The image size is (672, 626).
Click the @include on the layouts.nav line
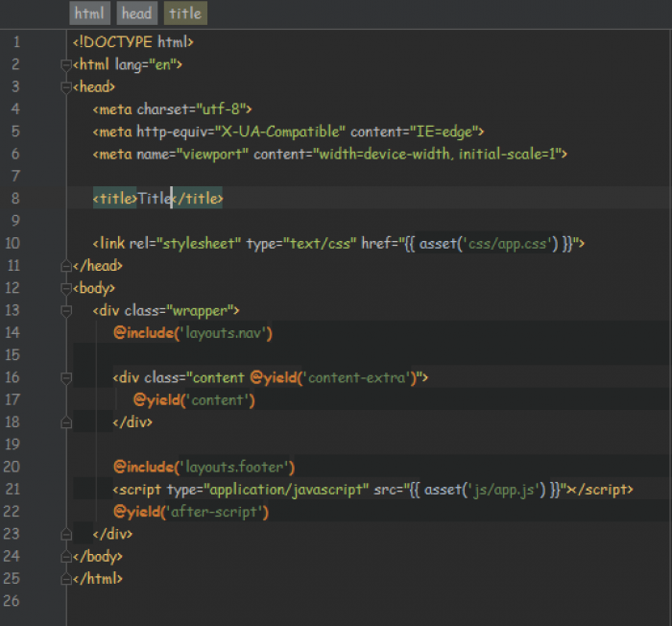pos(144,333)
